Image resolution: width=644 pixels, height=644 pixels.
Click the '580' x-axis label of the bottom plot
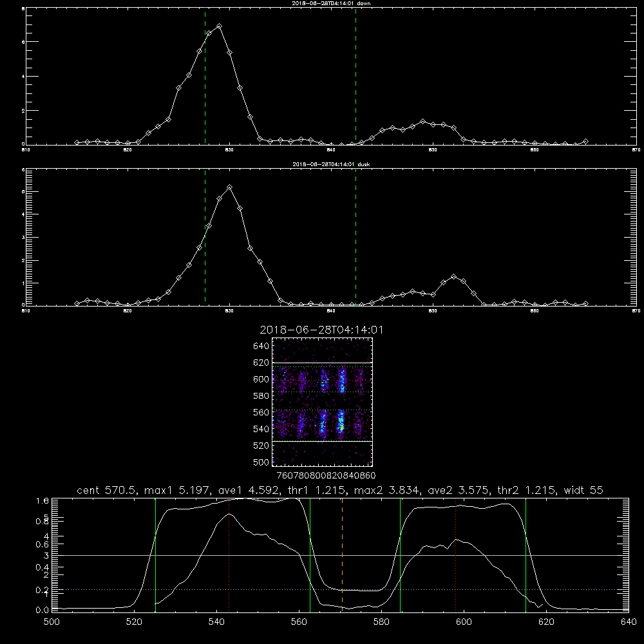381,622
